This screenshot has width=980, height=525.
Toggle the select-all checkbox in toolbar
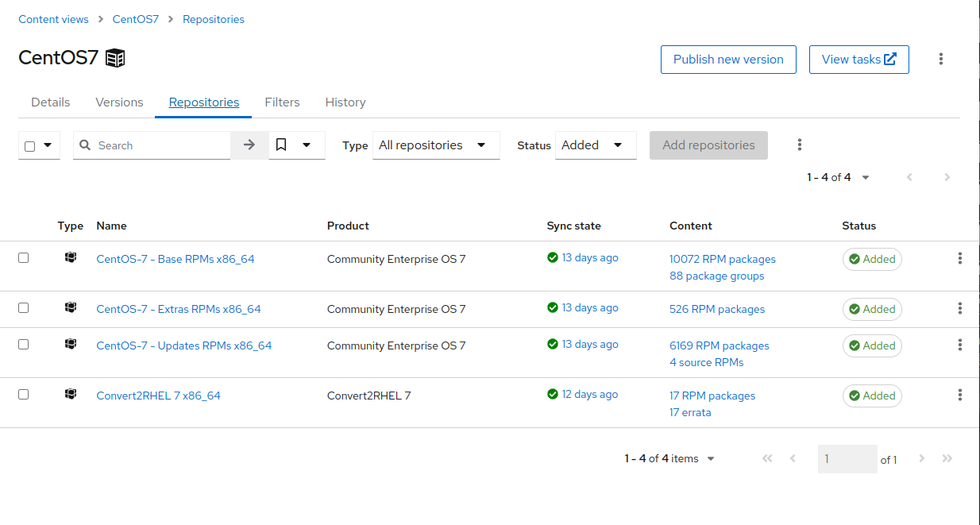click(x=30, y=146)
